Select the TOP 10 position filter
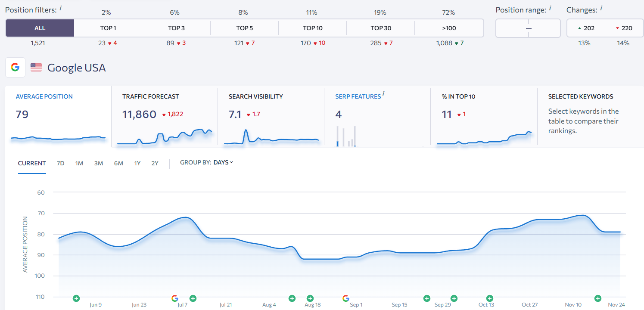Image resolution: width=644 pixels, height=310 pixels. click(312, 28)
